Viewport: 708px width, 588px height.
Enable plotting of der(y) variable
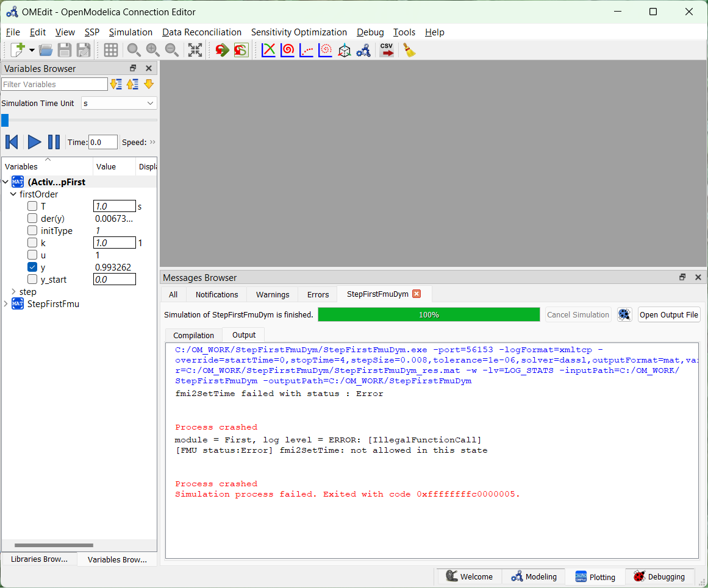pyautogui.click(x=32, y=218)
